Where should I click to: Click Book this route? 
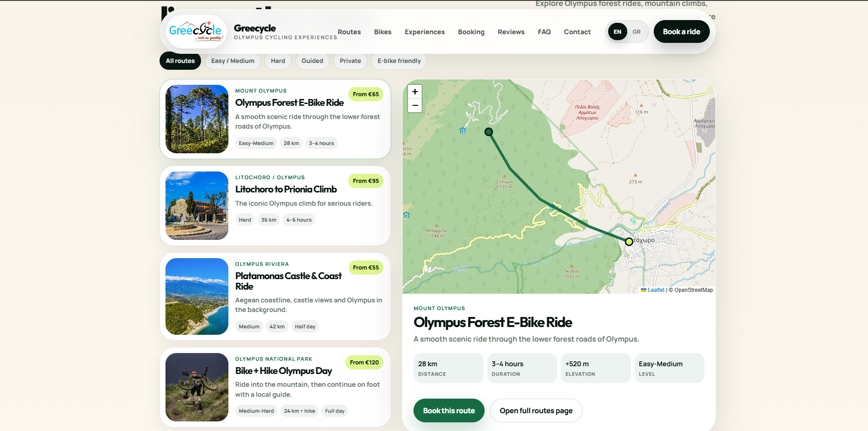coord(449,410)
